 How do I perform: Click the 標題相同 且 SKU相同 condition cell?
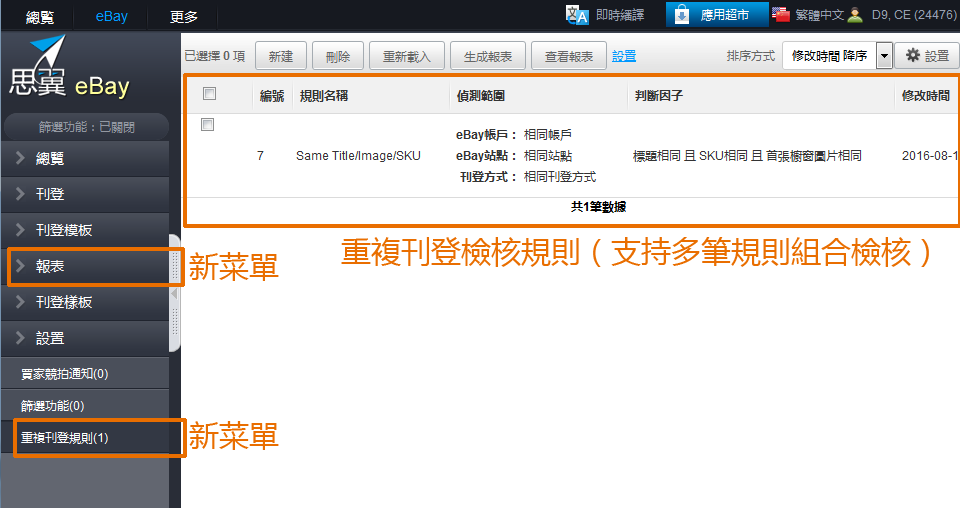(x=747, y=155)
